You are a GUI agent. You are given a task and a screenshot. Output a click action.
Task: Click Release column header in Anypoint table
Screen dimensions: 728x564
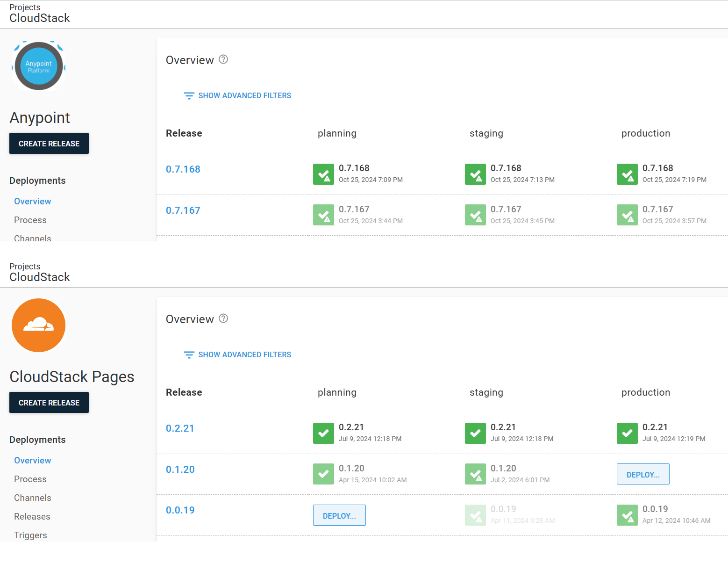184,133
